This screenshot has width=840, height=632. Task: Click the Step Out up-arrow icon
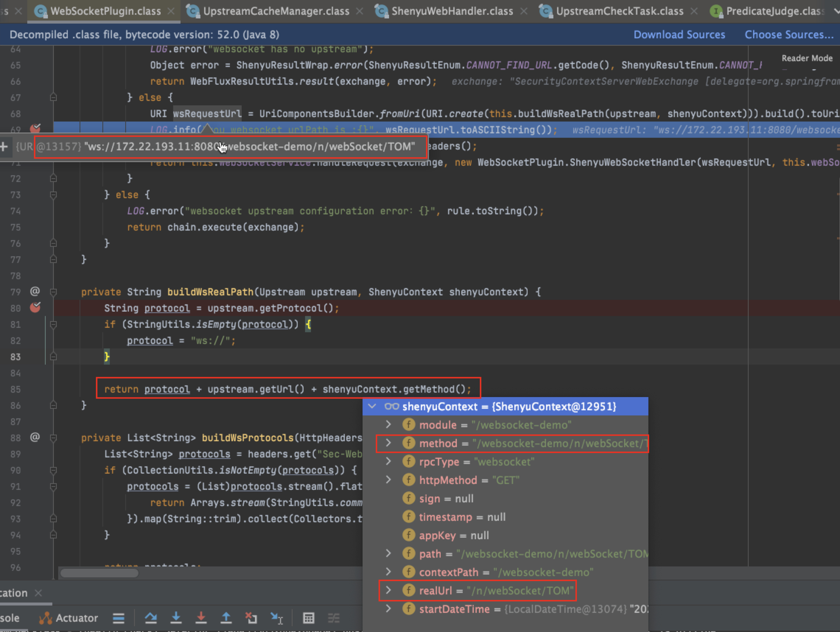click(226, 618)
